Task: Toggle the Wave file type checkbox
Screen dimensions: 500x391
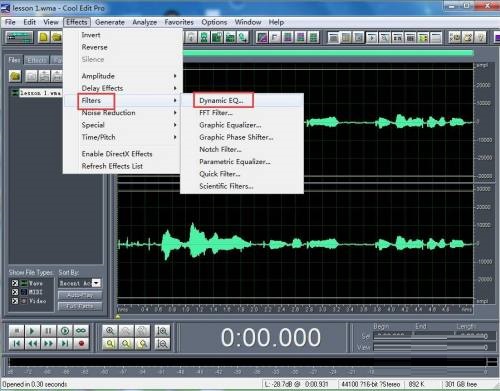Action: 15,283
